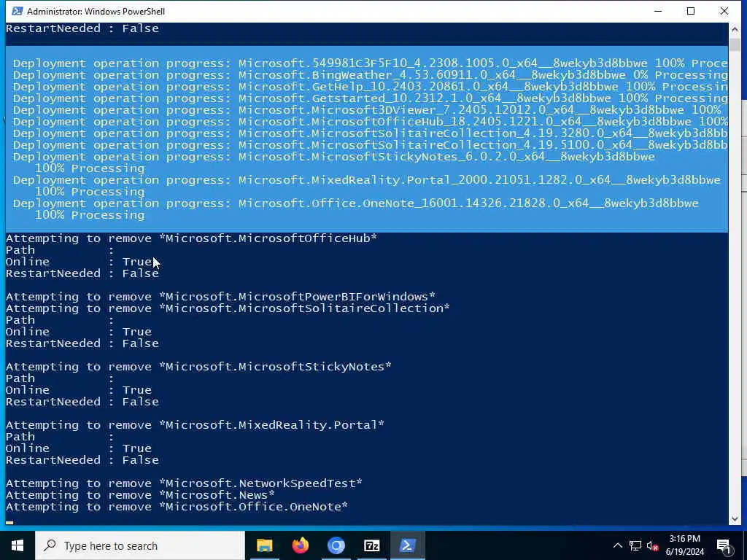Click the line removing *Microsoft.MicrosoftPowerBIForWindows*

point(220,297)
